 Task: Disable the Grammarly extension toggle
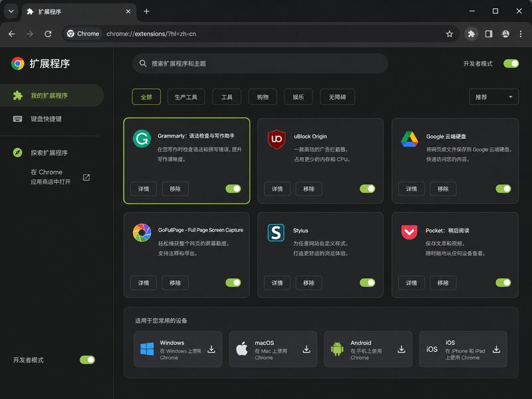click(233, 189)
